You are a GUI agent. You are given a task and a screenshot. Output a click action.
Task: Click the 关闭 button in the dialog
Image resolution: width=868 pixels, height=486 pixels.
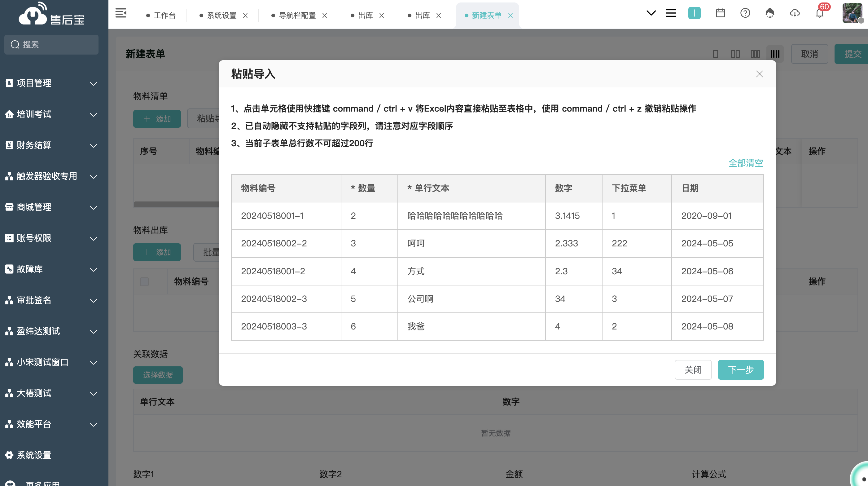tap(693, 370)
